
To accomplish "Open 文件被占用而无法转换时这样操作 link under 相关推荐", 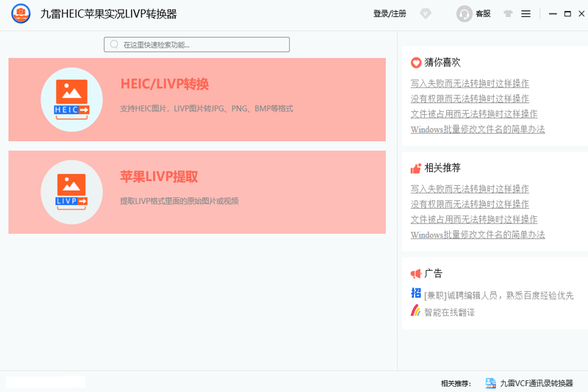I will tap(474, 219).
